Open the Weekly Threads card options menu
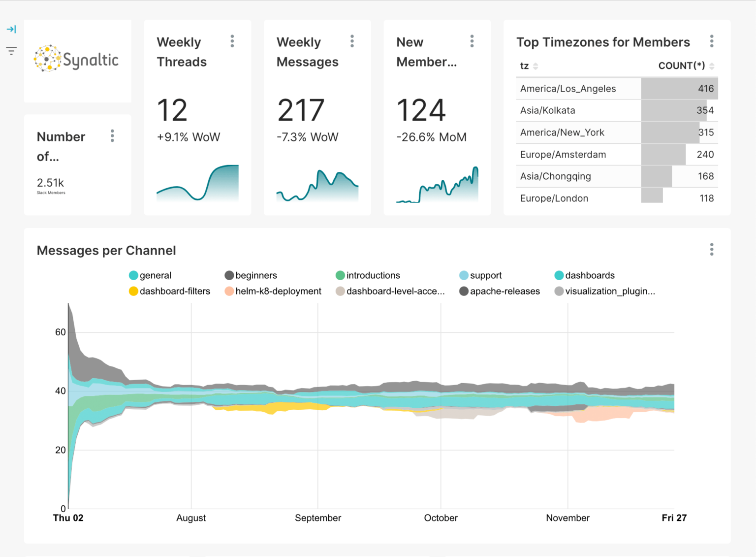The width and height of the screenshot is (756, 557). tap(232, 41)
